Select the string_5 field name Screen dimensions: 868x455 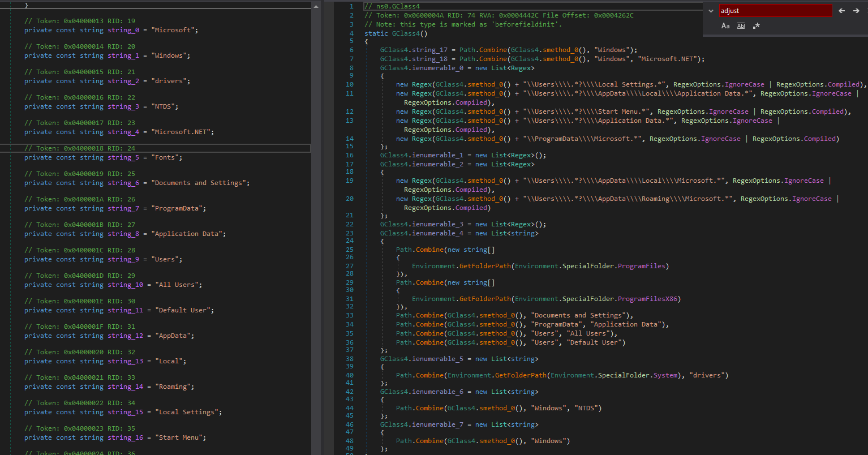click(x=123, y=157)
